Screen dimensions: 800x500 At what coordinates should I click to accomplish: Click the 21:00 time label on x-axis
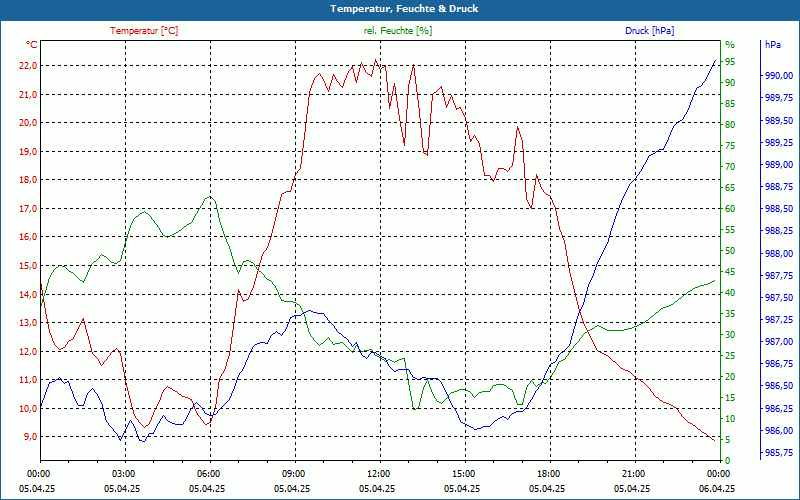click(633, 474)
